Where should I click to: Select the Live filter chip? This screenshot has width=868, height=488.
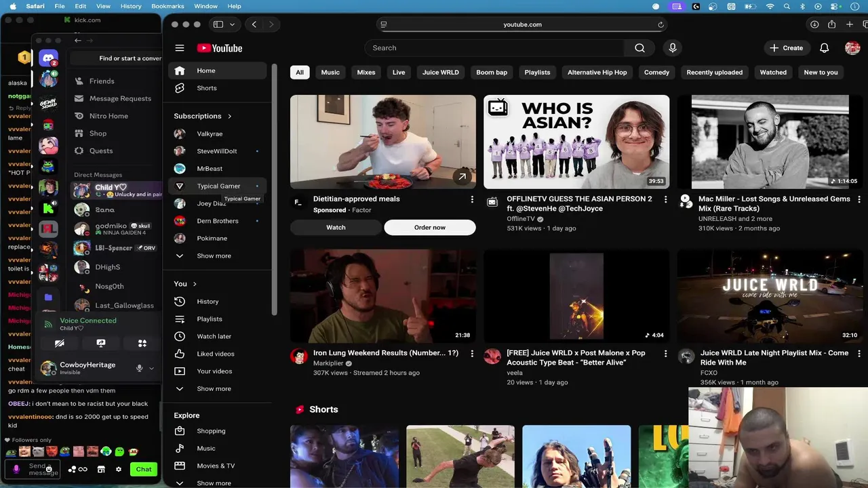coord(399,73)
